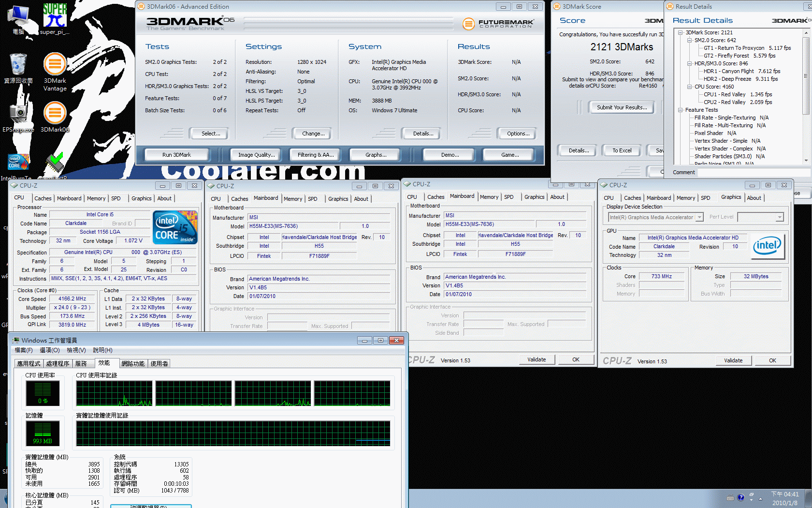Collapse the HDR/SM3.0 Score: 846 node
The width and height of the screenshot is (812, 508).
point(690,63)
